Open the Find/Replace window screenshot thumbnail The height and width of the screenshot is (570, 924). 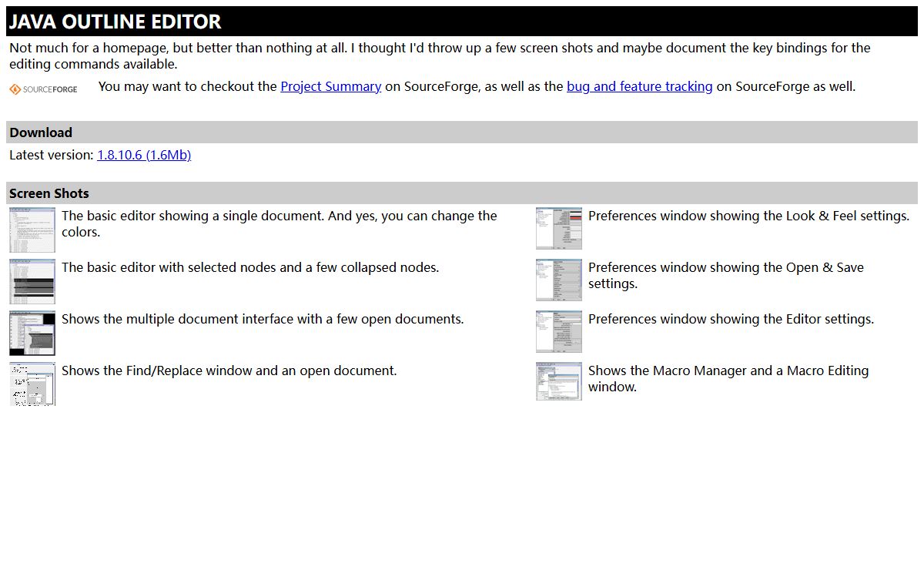click(x=32, y=384)
